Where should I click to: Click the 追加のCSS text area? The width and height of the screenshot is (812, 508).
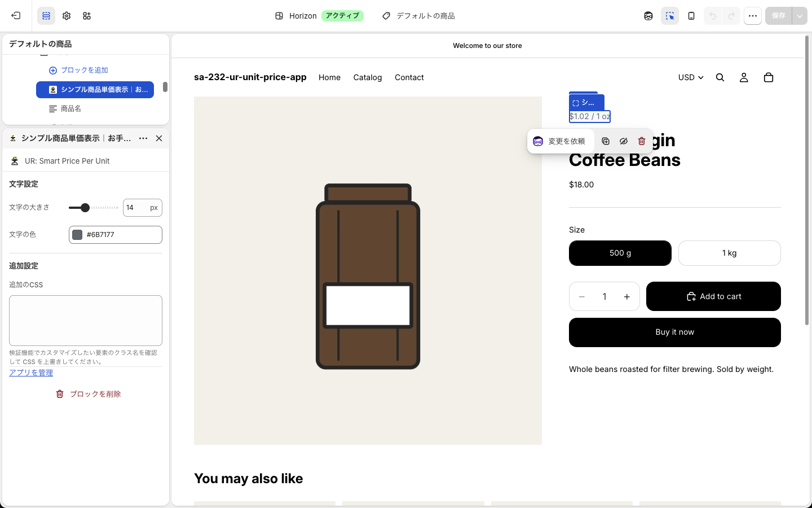[86, 321]
